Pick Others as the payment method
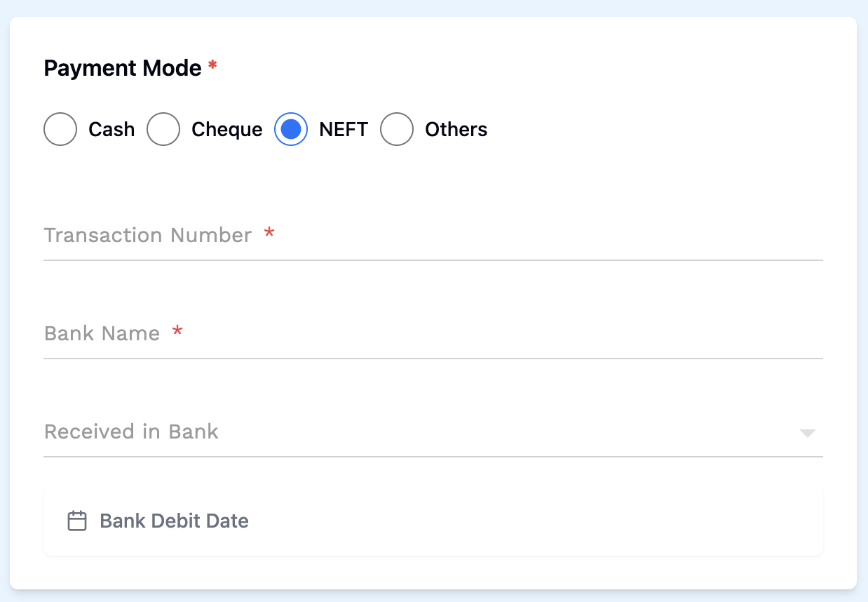The image size is (868, 602). pos(397,129)
